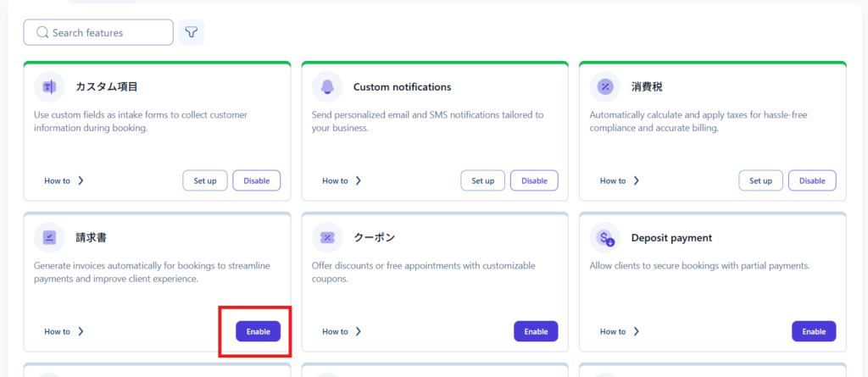Screen dimensions: 868x377
Task: Expand How to for Custom notifications
Action: coord(342,180)
